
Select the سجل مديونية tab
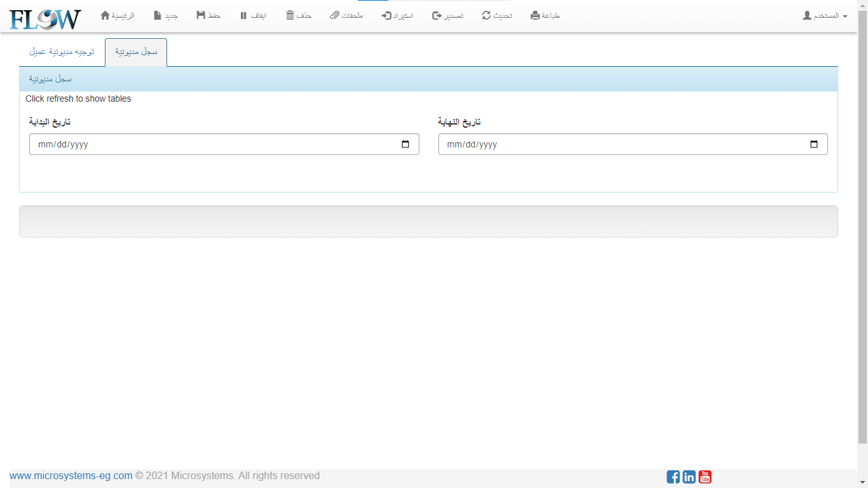click(136, 52)
